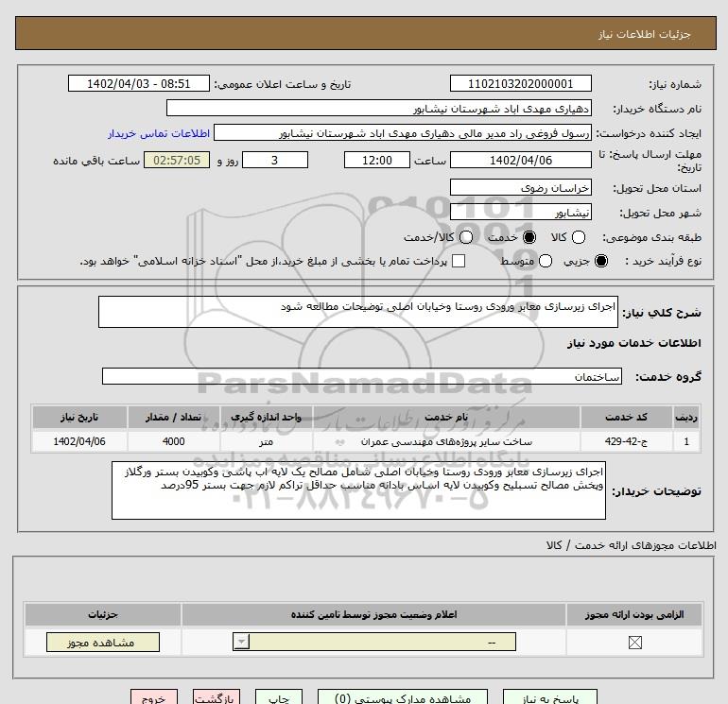The image size is (728, 704).
Task: Click the countdown timer 02:57:05
Action: [x=177, y=160]
